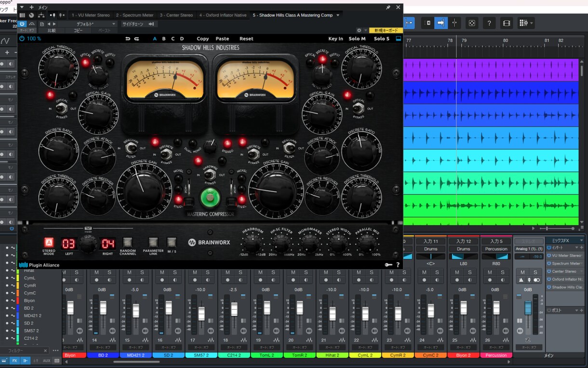Open the 入力 11 input selector on CymC 2
588x368 pixels.
coord(430,241)
